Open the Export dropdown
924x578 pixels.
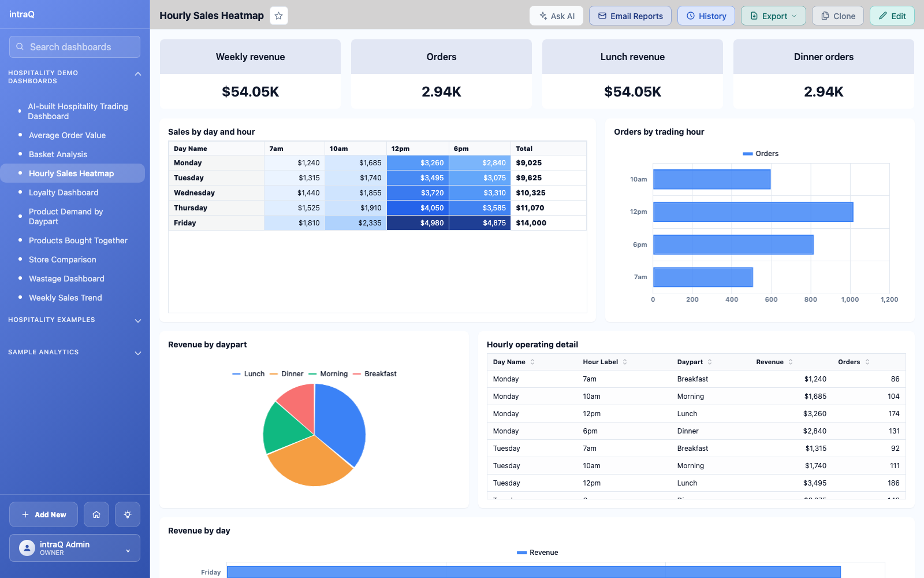point(773,16)
